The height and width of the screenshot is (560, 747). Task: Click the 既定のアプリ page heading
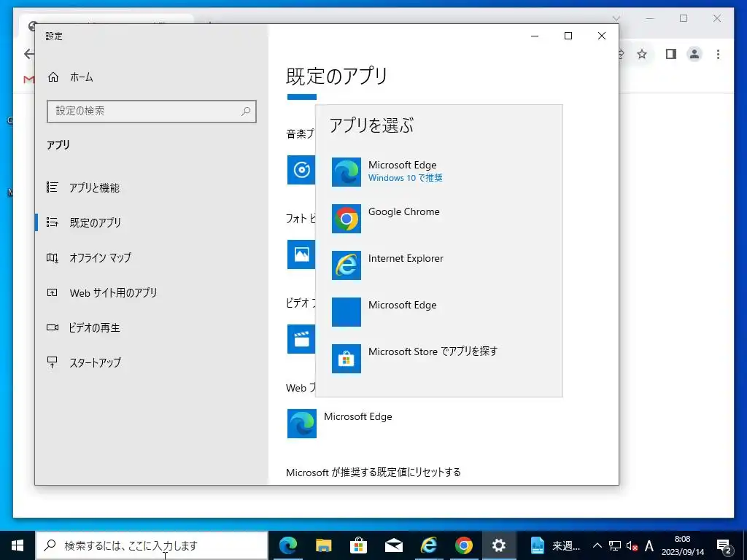click(x=337, y=77)
